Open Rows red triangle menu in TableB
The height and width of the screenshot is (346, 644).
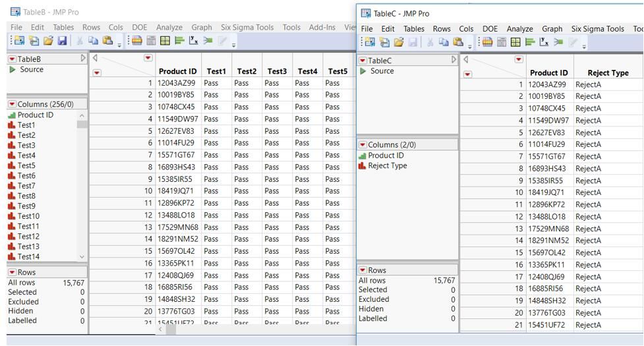coord(13,272)
